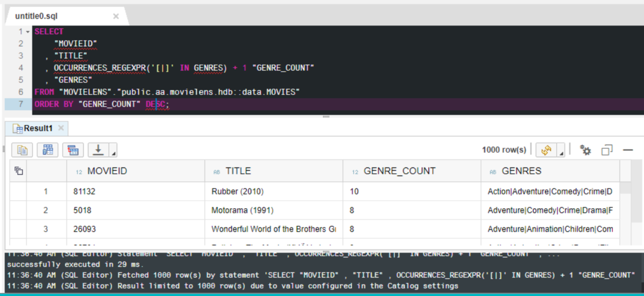Viewport: 644px width, 296px height.
Task: Click the refresh results icon
Action: pyautogui.click(x=546, y=150)
